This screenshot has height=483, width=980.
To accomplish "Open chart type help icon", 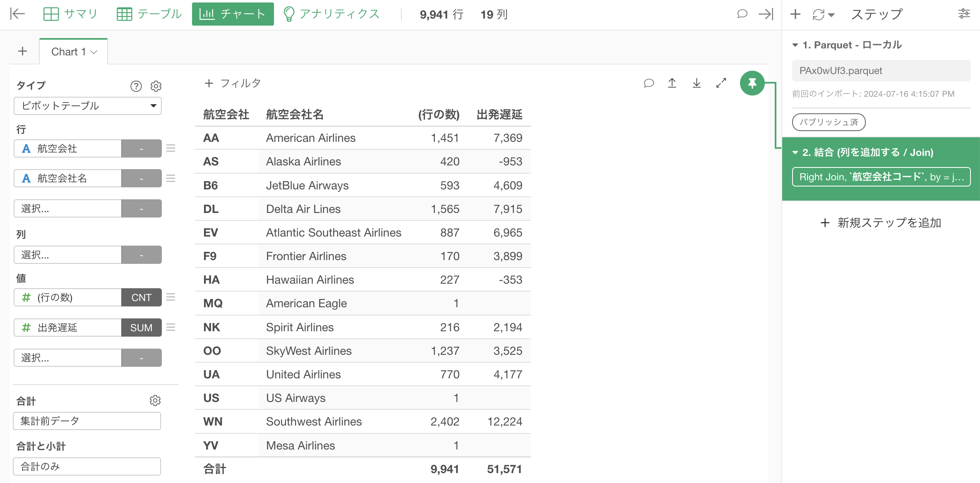I will pyautogui.click(x=136, y=86).
